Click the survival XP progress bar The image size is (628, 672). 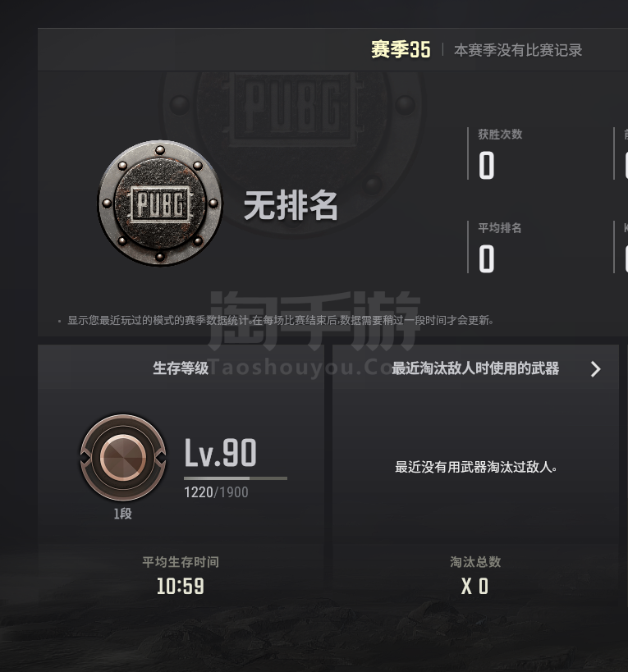point(236,478)
